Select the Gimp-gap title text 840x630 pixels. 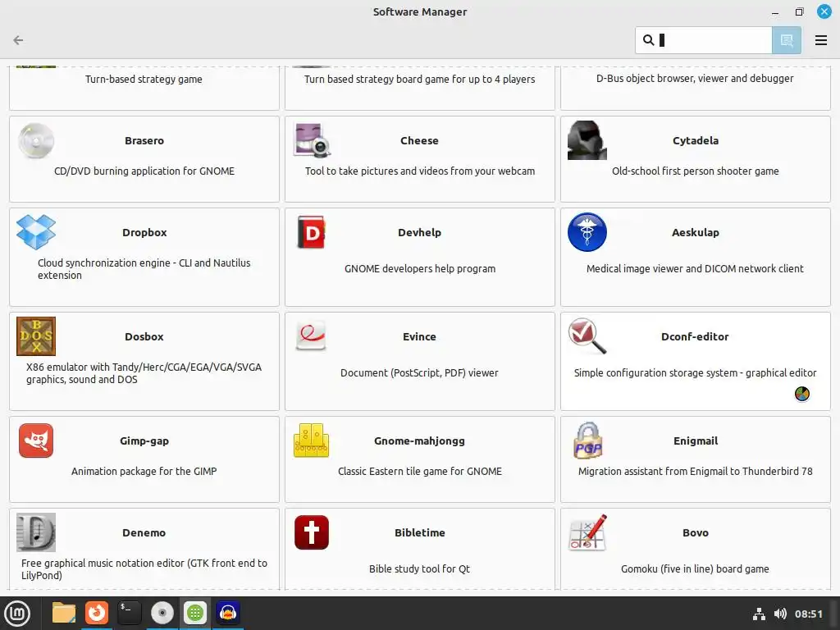pos(144,441)
